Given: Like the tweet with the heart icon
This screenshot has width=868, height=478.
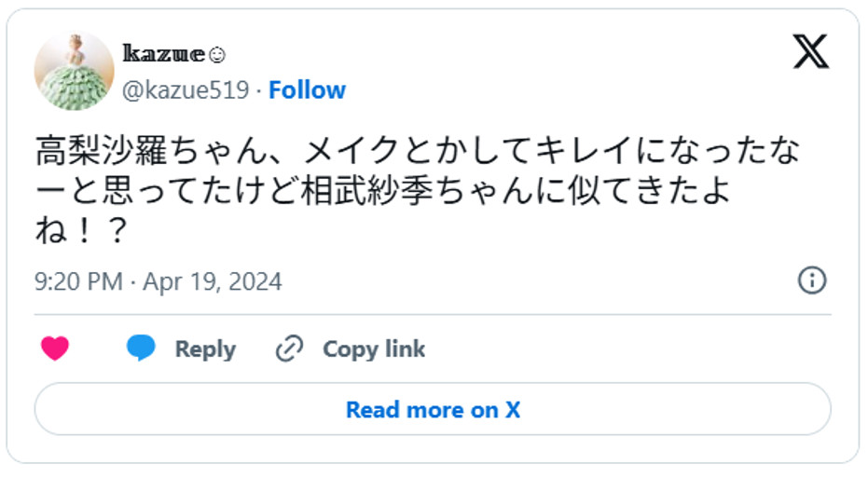Looking at the screenshot, I should (55, 349).
